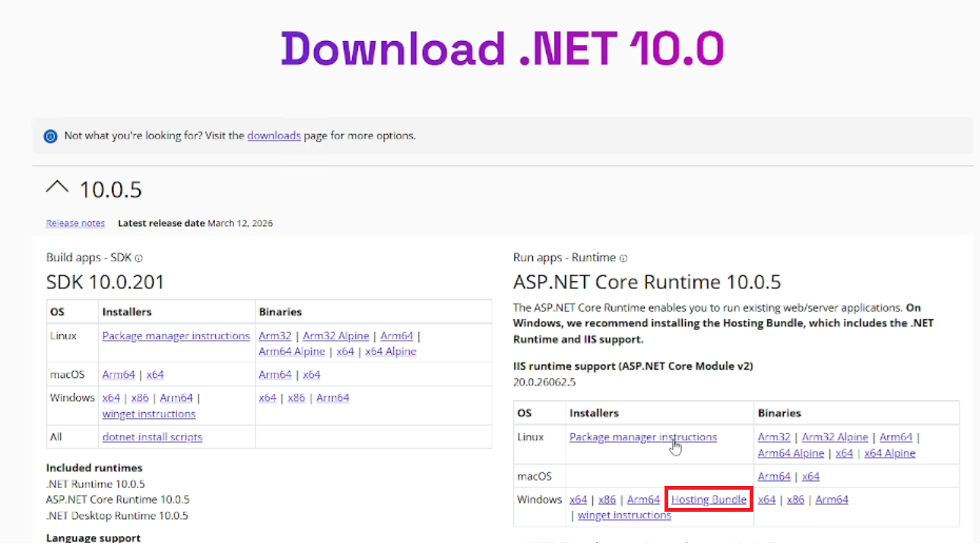The width and height of the screenshot is (980, 549).
Task: Download the Runtime Arm64 installer for Windows
Action: [x=643, y=500]
